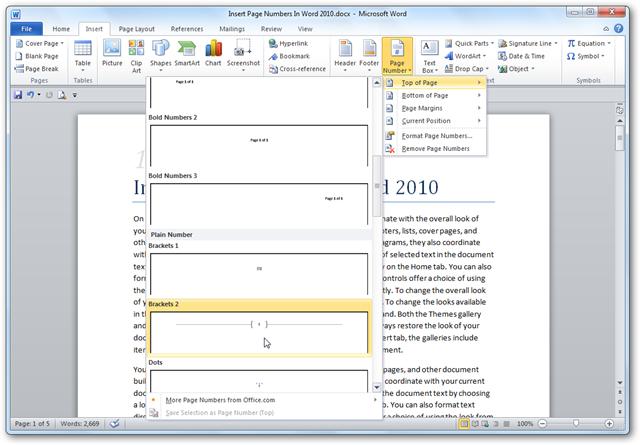Screen dimensions: 640x445
Task: Switch to Review tab
Action: (271, 29)
